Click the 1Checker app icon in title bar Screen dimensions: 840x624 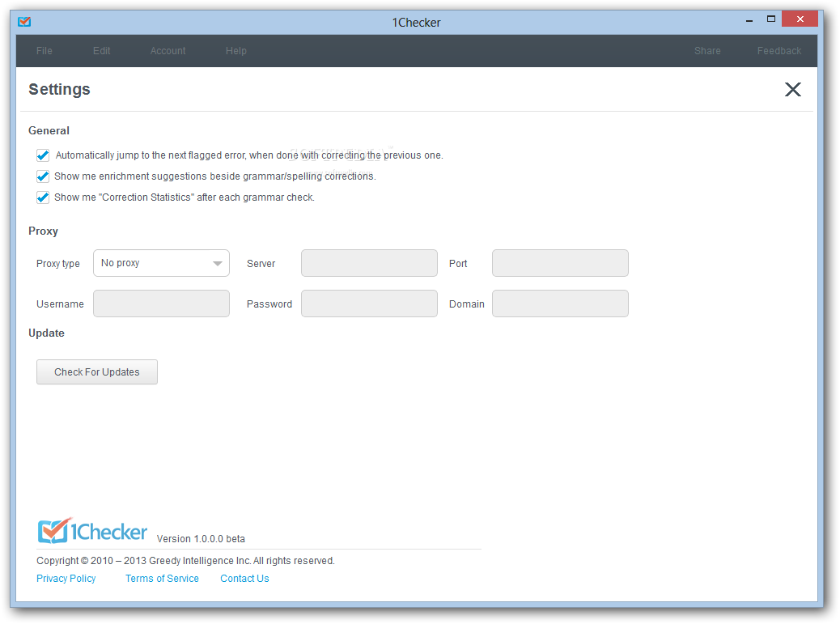tap(24, 22)
